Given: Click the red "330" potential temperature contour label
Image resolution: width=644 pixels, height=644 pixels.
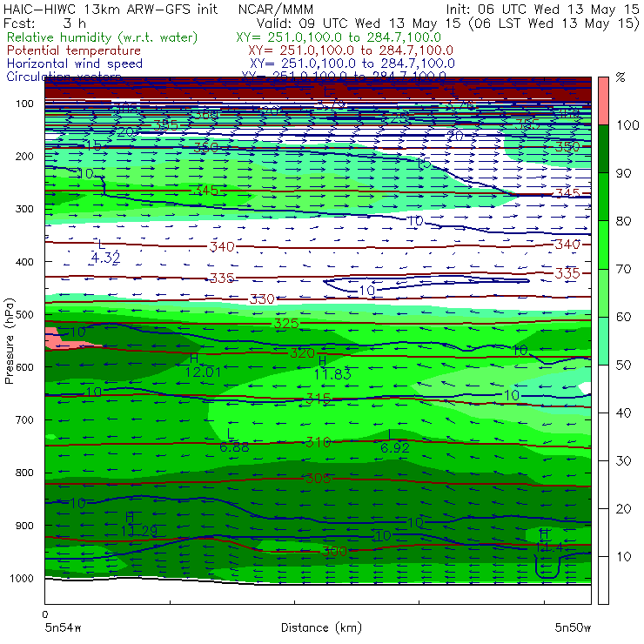Looking at the screenshot, I should (262, 299).
